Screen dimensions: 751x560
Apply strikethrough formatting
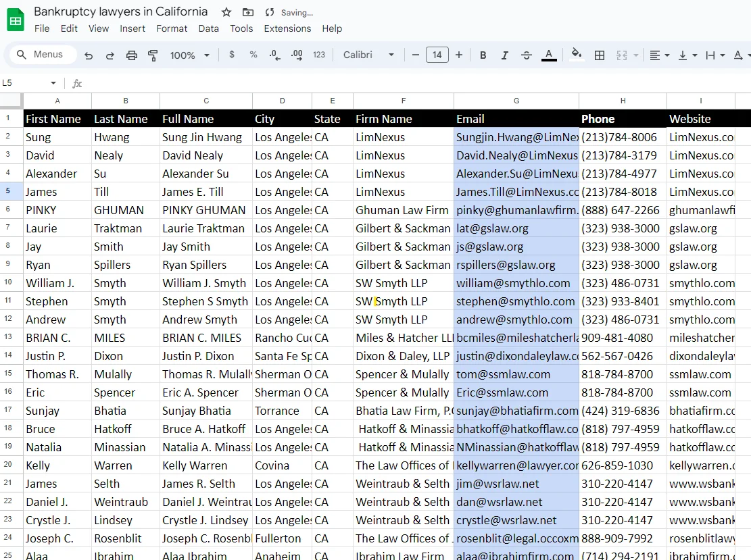click(x=527, y=55)
